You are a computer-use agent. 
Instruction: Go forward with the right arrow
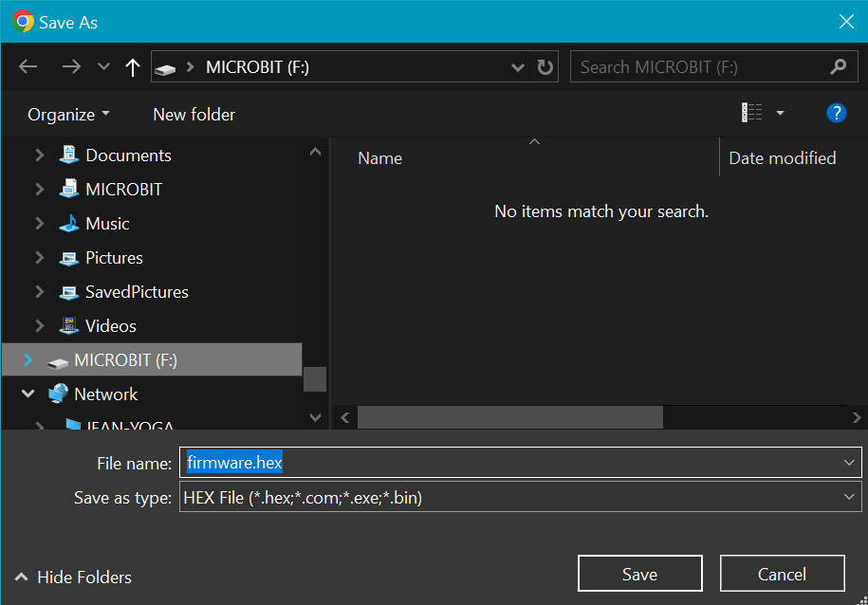click(x=71, y=67)
